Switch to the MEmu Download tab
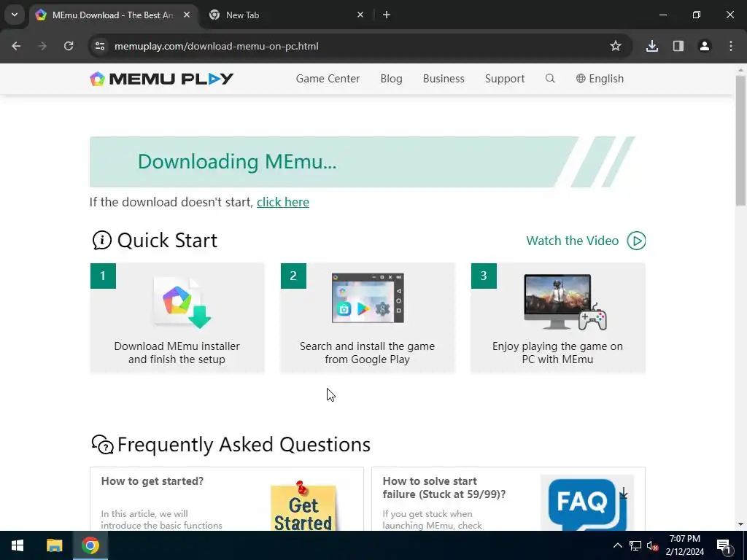The image size is (747, 560). pos(113,15)
